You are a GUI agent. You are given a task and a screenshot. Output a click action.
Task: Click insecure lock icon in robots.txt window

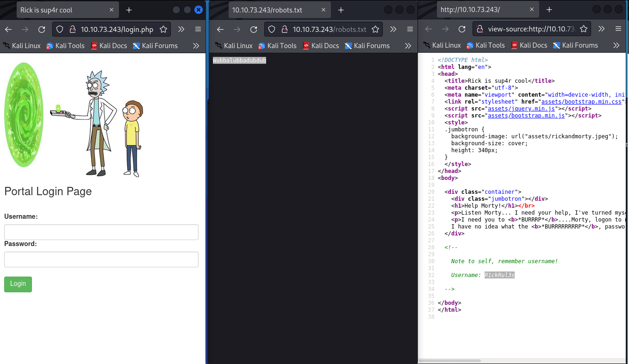coord(284,29)
